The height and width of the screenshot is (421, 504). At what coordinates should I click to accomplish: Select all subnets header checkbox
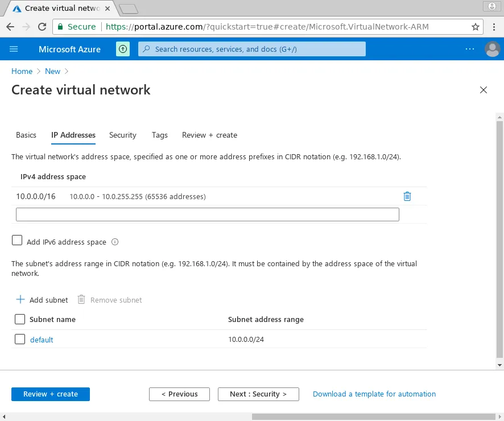[20, 319]
